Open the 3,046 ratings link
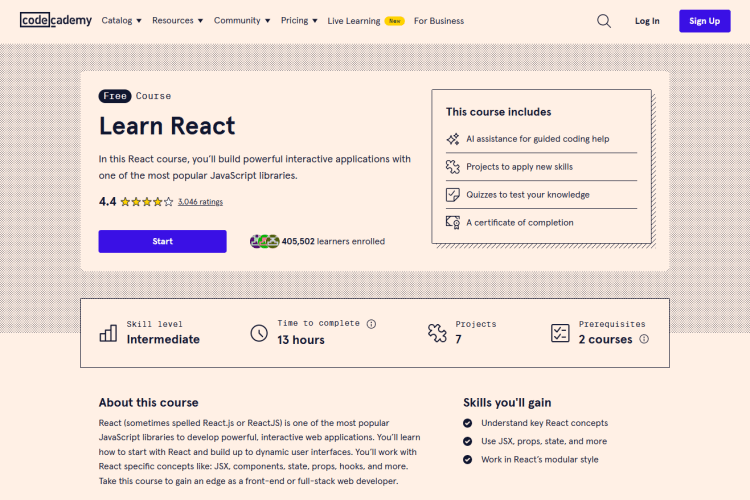750x500 pixels. pyautogui.click(x=200, y=202)
